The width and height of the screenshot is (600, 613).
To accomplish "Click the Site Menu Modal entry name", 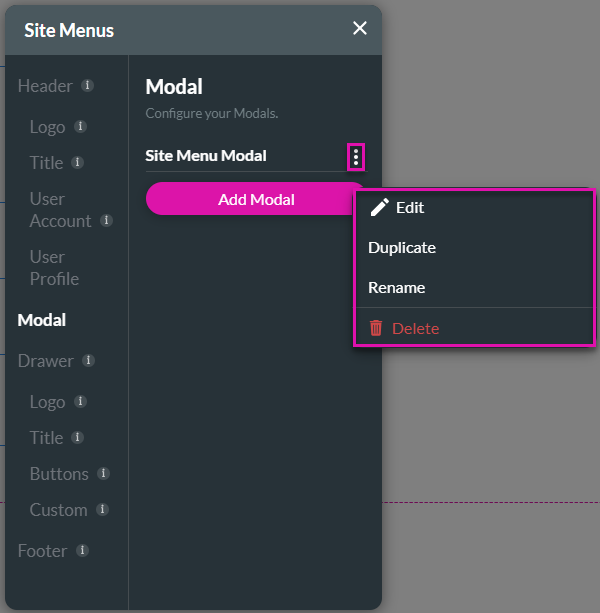I will pos(206,156).
